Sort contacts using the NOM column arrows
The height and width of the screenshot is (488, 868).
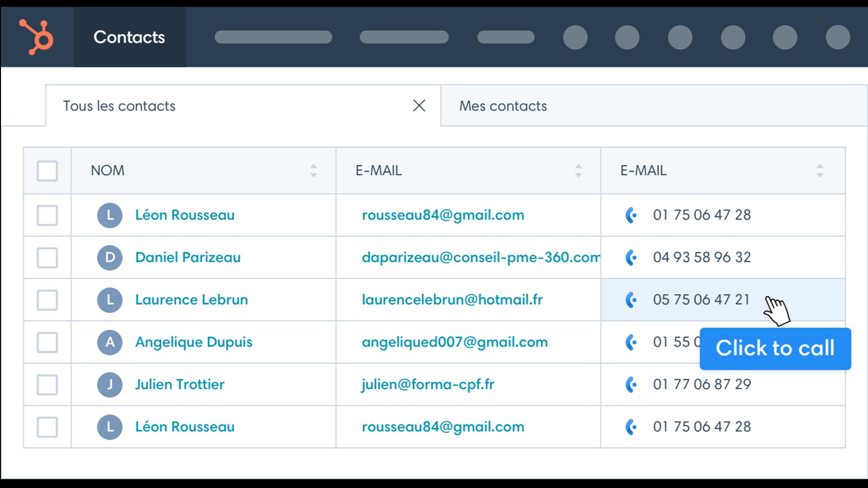[313, 171]
